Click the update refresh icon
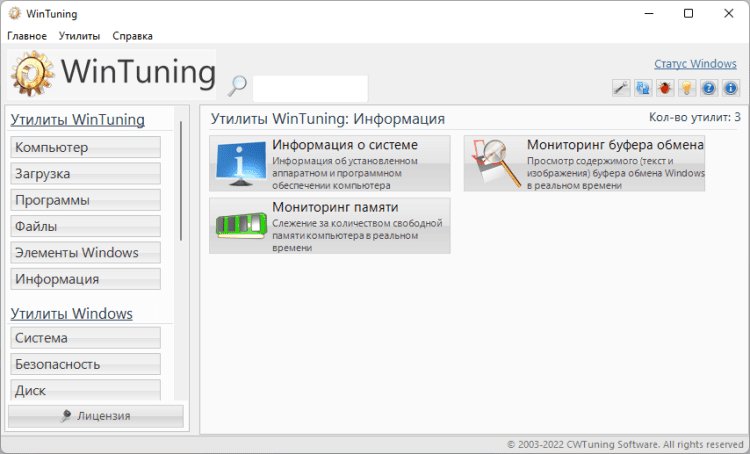750x454 pixels. 643,88
